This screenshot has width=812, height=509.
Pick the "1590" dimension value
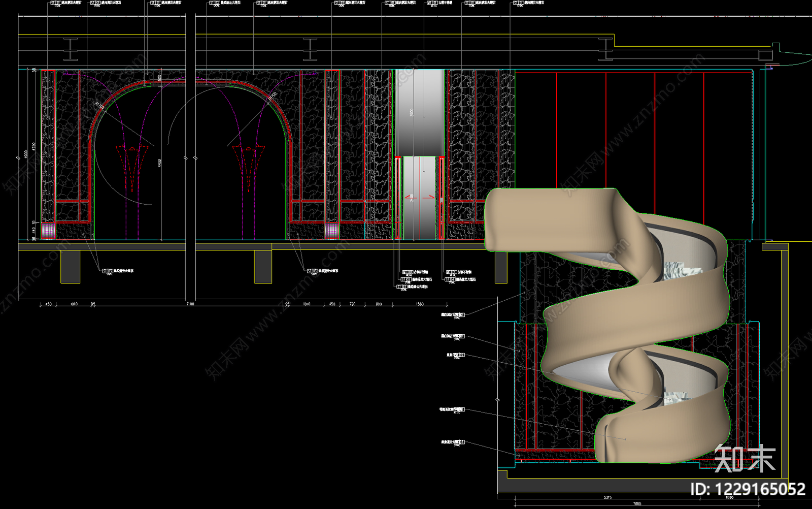(x=729, y=497)
